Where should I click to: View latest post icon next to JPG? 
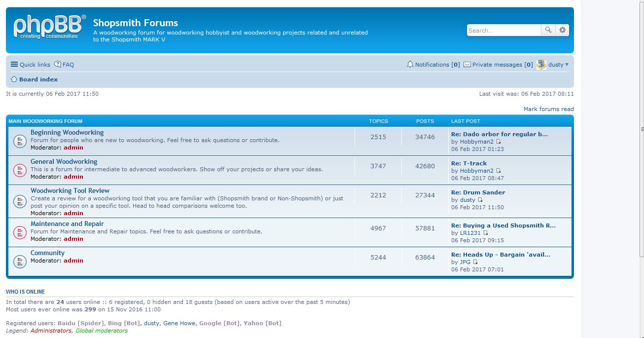(475, 263)
